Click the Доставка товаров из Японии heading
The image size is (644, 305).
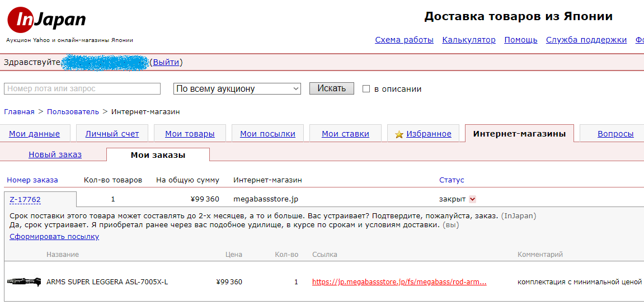[x=518, y=16]
